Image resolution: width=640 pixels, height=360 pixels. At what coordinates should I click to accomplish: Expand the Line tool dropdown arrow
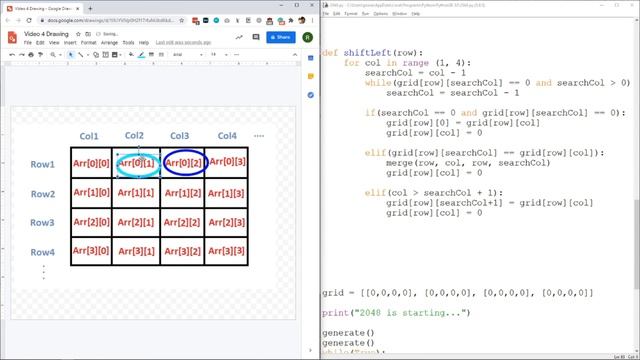tap(87, 55)
